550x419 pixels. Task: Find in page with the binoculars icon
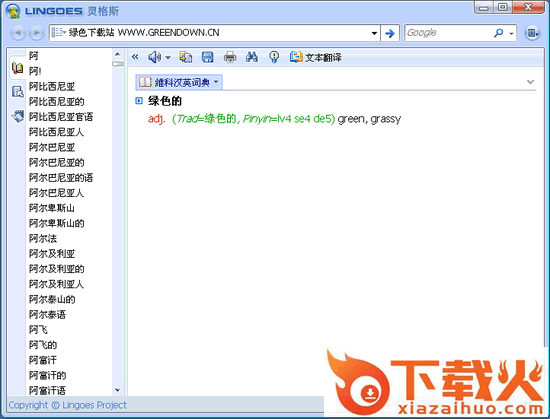252,57
